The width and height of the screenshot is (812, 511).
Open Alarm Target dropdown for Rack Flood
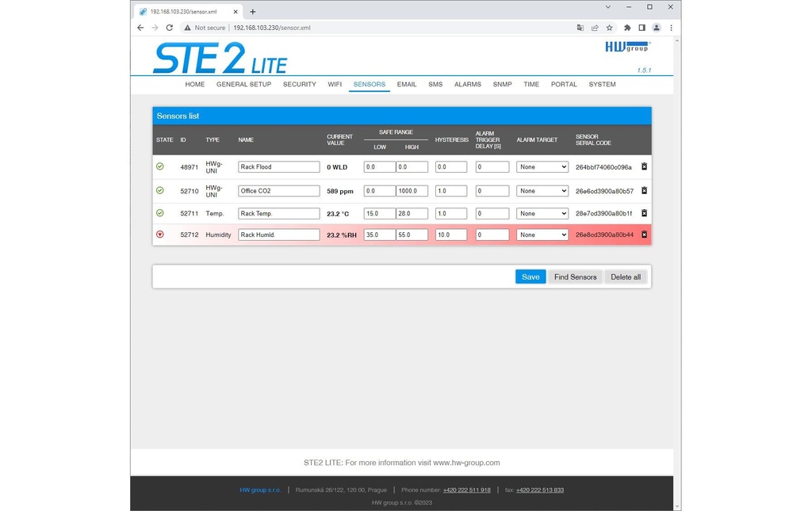pyautogui.click(x=542, y=167)
